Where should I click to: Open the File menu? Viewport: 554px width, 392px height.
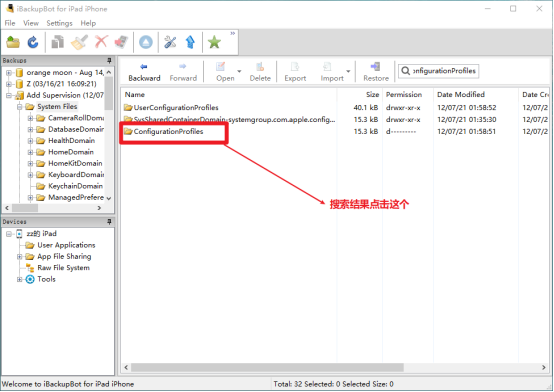pyautogui.click(x=10, y=23)
